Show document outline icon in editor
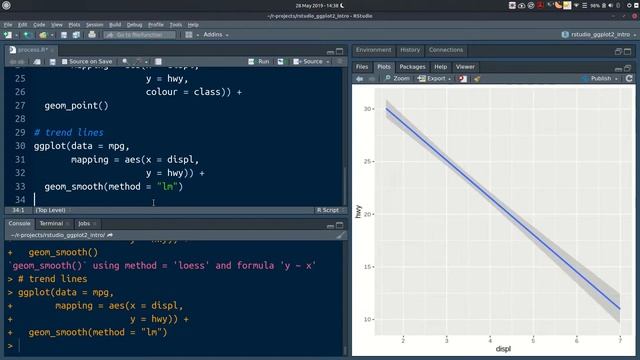Screen dimensions: 640x360 pyautogui.click(x=339, y=62)
